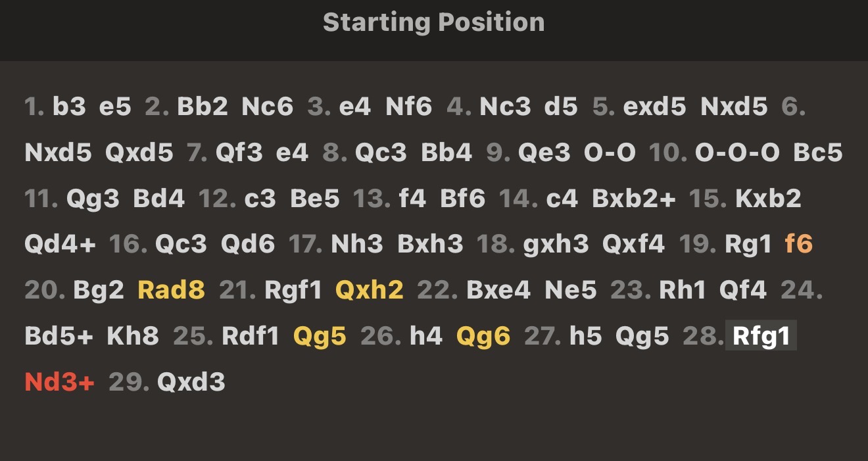Select the red blunder move Nd3+
The width and height of the screenshot is (868, 461).
(59, 382)
